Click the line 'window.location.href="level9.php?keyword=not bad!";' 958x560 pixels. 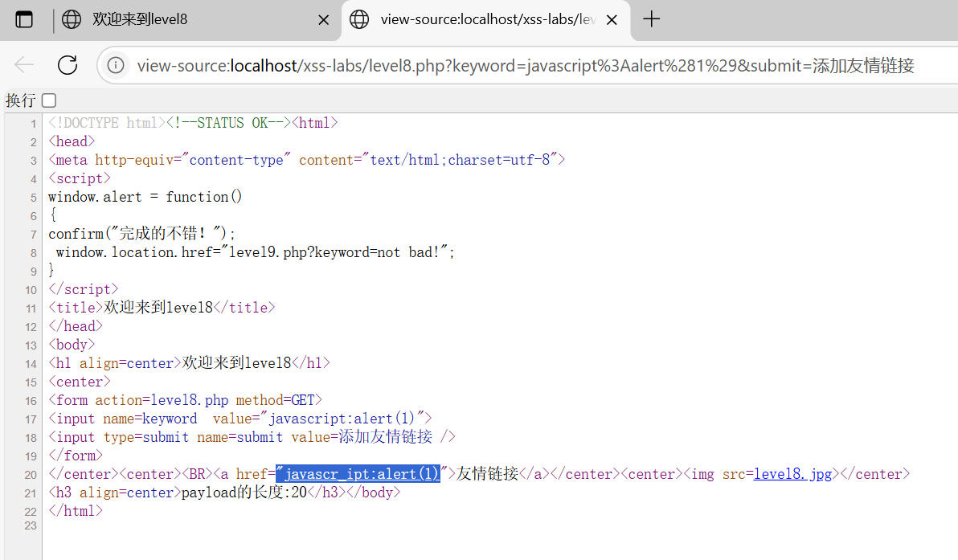tap(256, 252)
